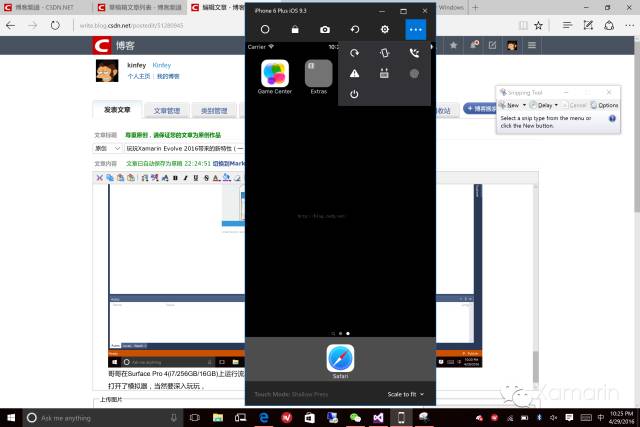Viewport: 640px width, 427px height.
Task: Click the Snipping Tool New button
Action: coord(510,105)
